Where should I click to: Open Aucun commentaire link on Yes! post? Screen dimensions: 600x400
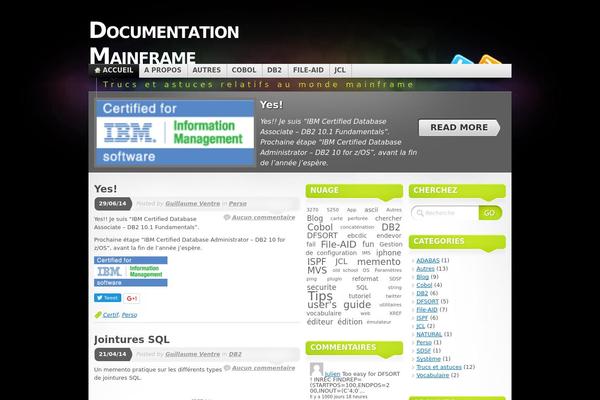pyautogui.click(x=263, y=217)
